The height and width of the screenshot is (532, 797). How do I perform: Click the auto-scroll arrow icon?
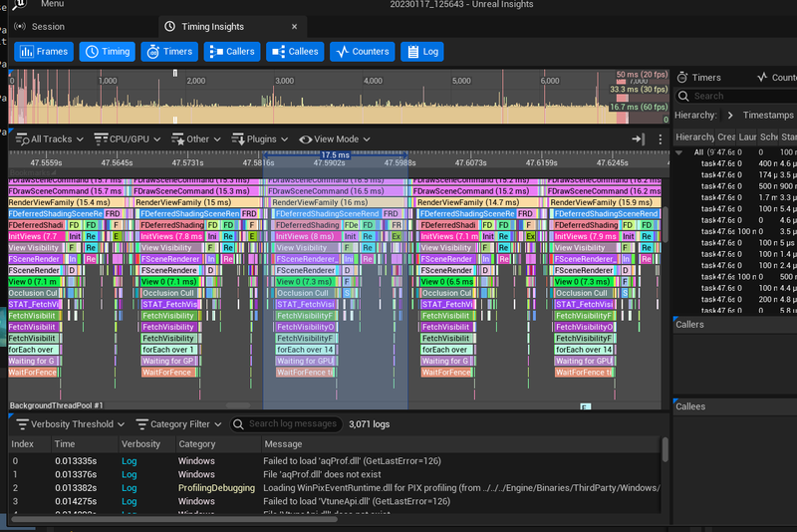click(639, 138)
